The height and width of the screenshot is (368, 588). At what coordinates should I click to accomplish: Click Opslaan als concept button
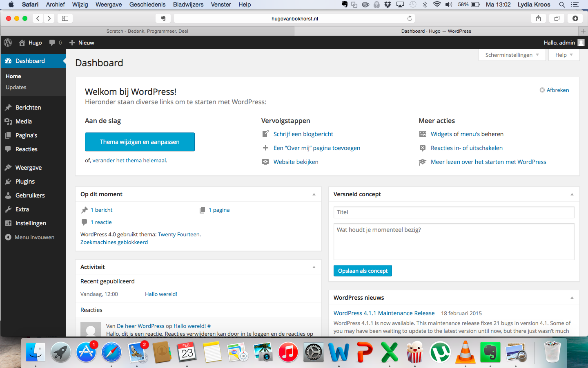point(363,271)
